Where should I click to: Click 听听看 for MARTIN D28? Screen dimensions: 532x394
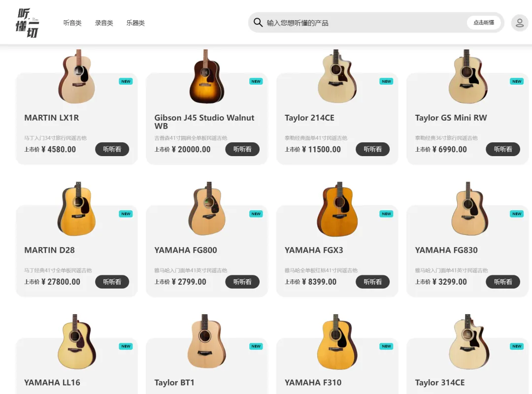pyautogui.click(x=112, y=282)
